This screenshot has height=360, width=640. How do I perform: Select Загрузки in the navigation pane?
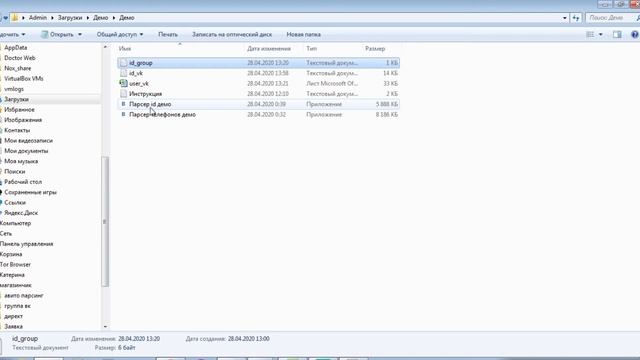coord(16,99)
